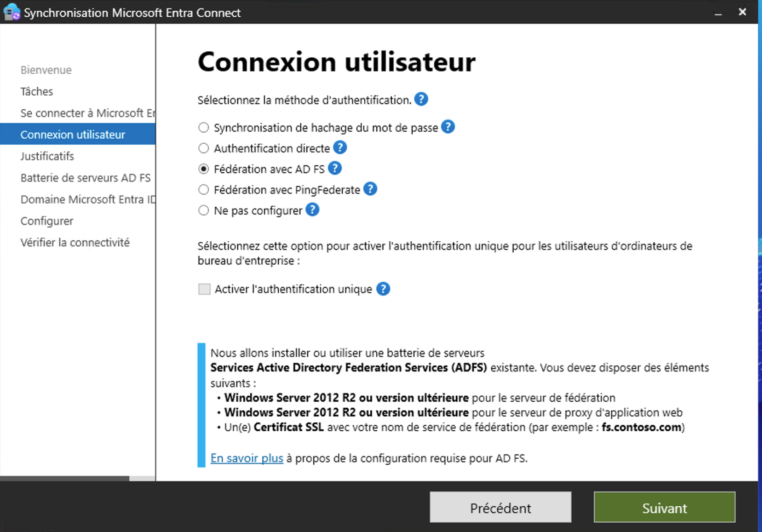762x532 pixels.
Task: Click help icon next to Ne pas configurer
Action: (312, 210)
